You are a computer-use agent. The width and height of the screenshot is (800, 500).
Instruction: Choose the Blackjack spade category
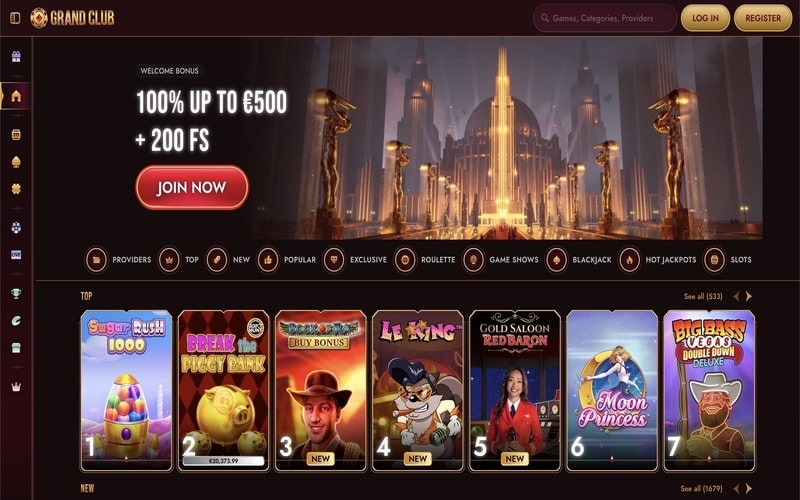click(579, 260)
